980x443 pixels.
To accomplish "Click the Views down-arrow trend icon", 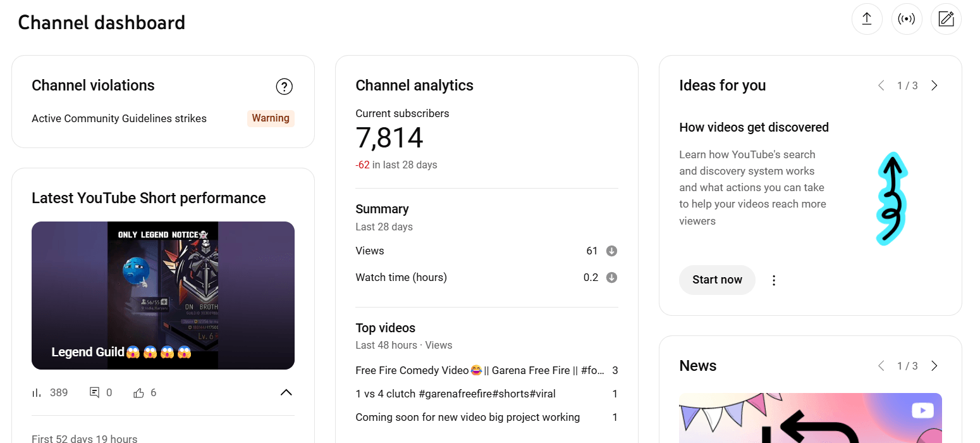I will click(611, 251).
